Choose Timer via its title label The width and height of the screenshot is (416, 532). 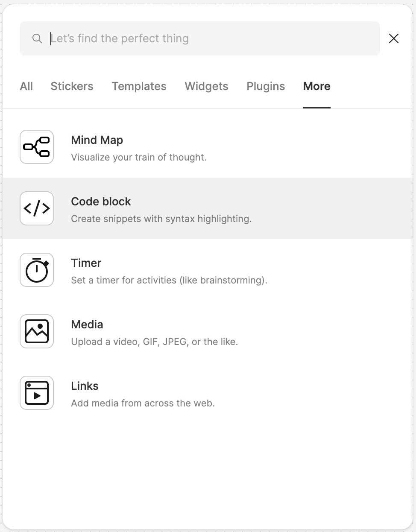coord(86,263)
